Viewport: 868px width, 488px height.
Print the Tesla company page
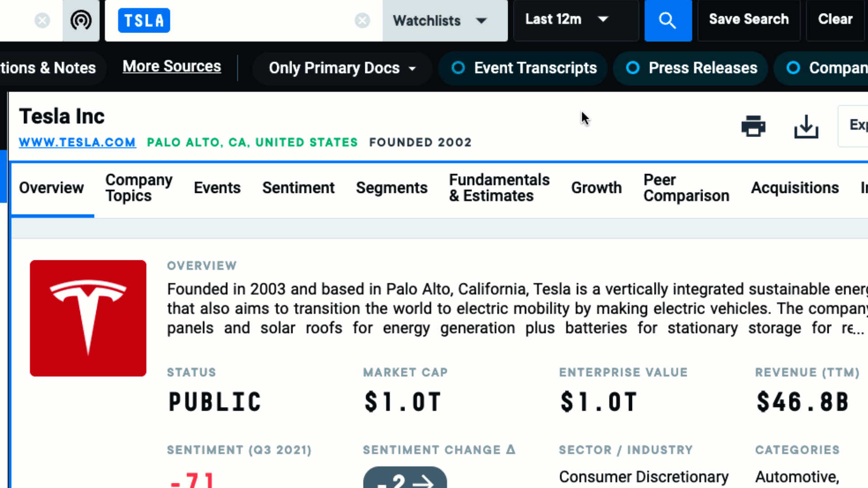(x=753, y=126)
